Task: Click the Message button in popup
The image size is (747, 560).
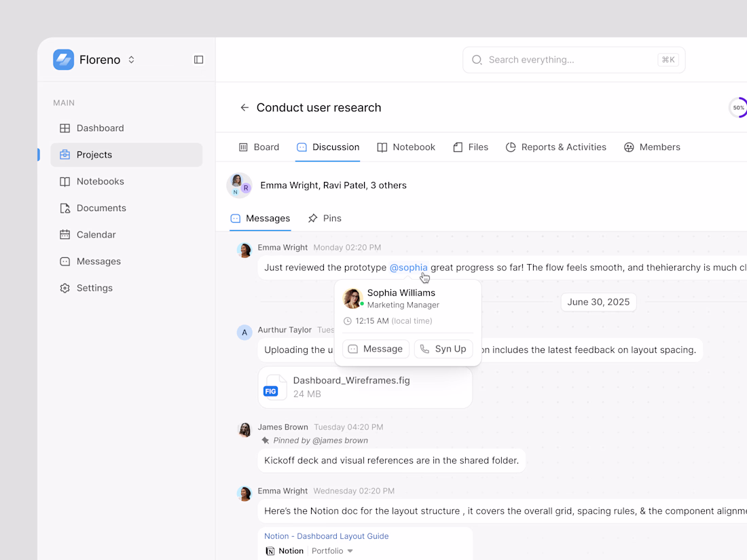Action: [376, 349]
